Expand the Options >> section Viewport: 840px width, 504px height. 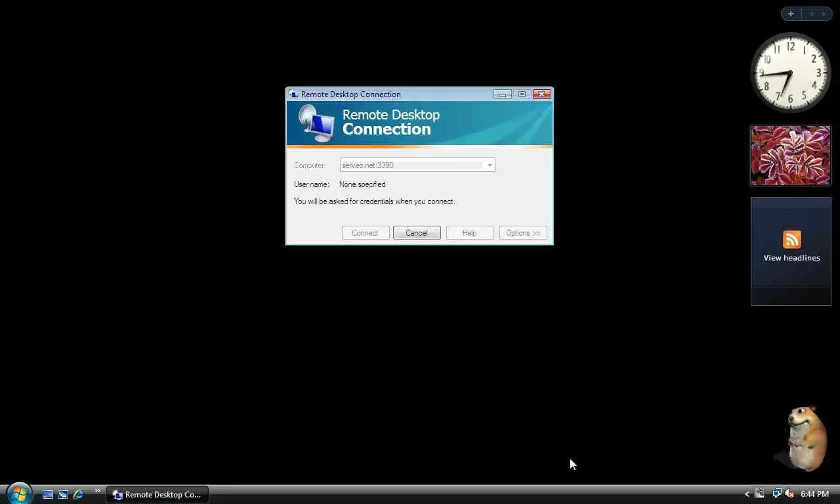pyautogui.click(x=523, y=233)
